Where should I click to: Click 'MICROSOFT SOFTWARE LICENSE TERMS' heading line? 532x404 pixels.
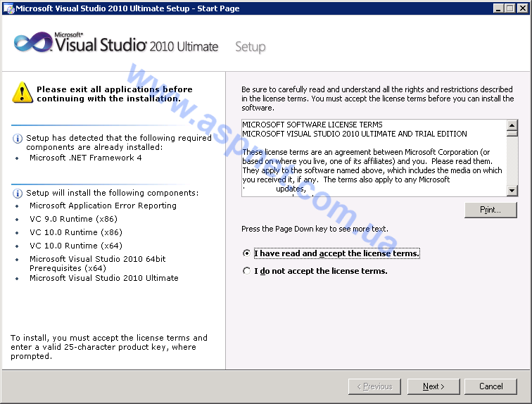312,125
